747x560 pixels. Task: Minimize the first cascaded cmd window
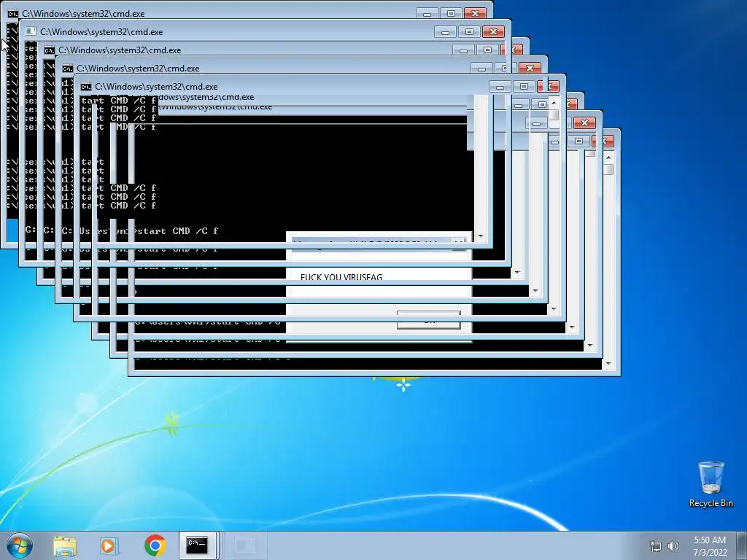[427, 13]
